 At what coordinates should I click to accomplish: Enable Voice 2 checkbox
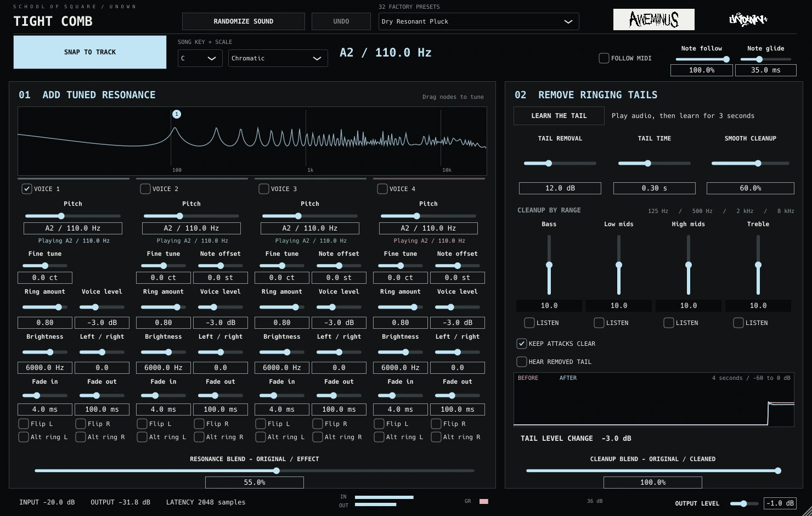coord(145,189)
